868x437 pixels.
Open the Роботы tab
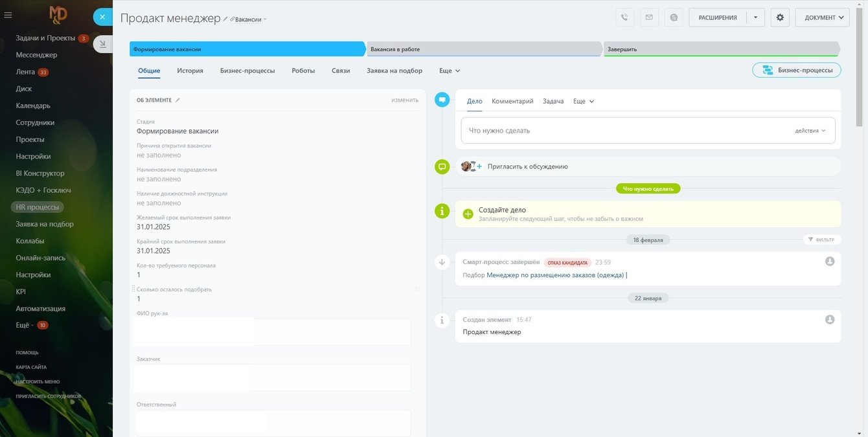click(x=303, y=71)
